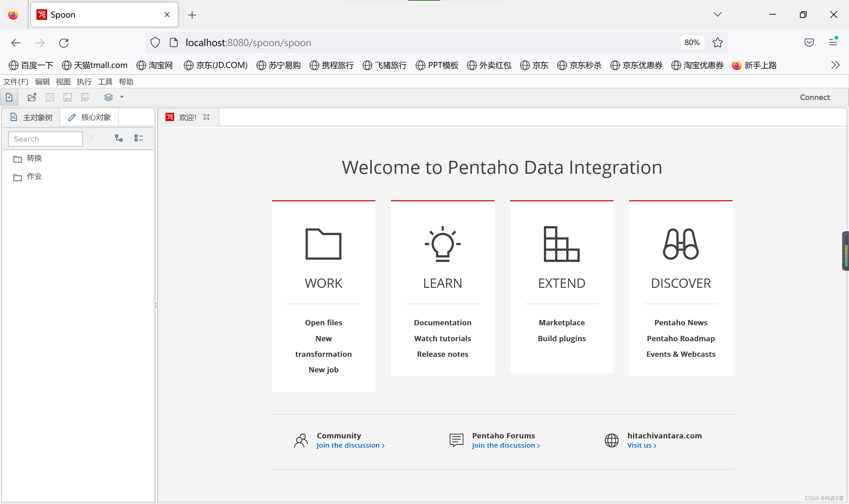The height and width of the screenshot is (504, 849).
Task: Click the hitachivantara.com globe icon
Action: point(612,440)
